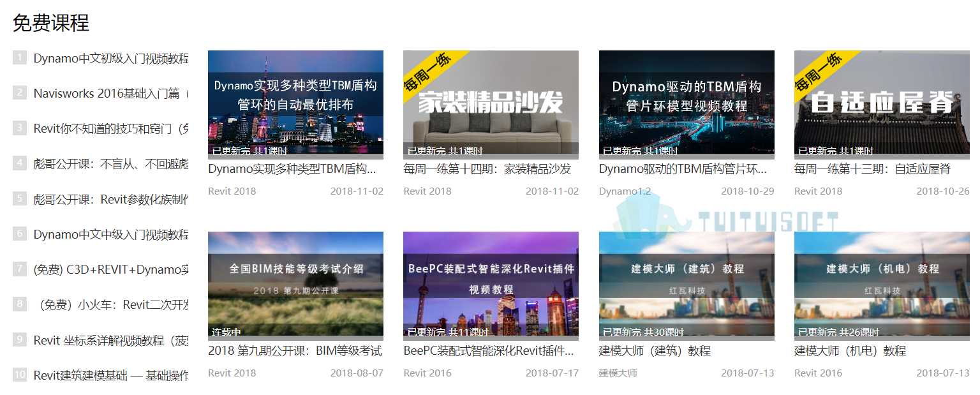Open 彪哥公开课：不盲从、不回避 link
This screenshot has width=980, height=395.
pos(111,164)
